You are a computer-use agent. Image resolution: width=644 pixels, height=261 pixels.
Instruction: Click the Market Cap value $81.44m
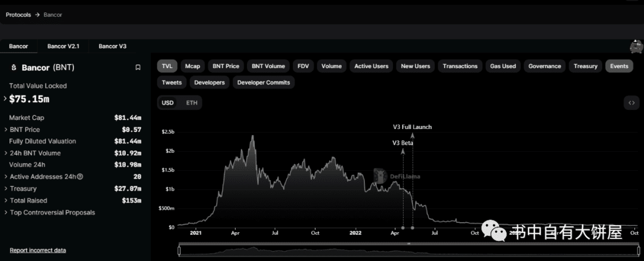[128, 118]
